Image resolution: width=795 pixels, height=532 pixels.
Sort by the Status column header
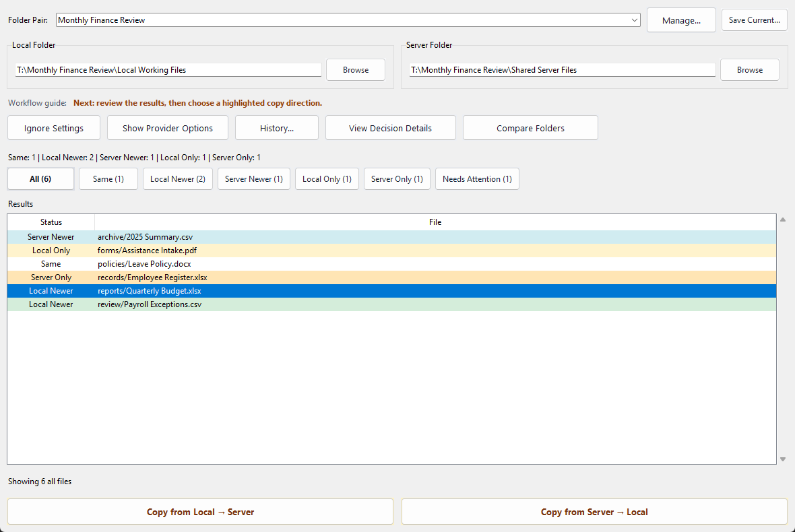51,222
